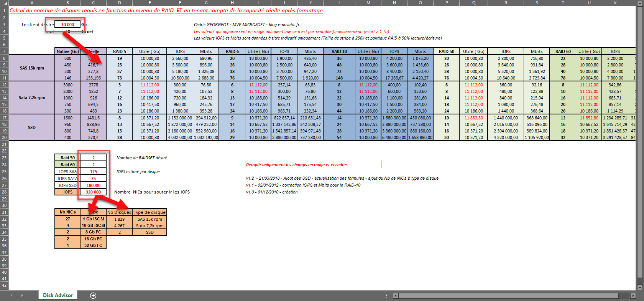Click the RAID 10 header cell
Screen dimensions: 644x301
[339, 51]
